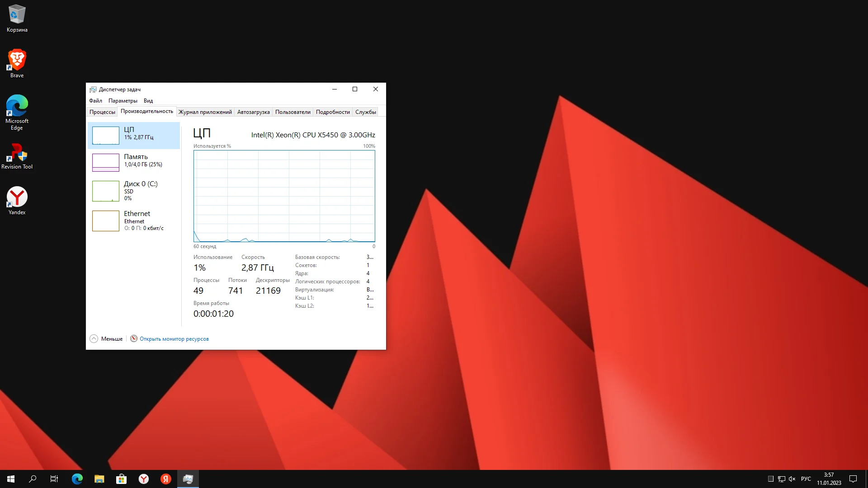Click the Microsoft Store taskbar icon
The width and height of the screenshot is (868, 488).
click(121, 479)
